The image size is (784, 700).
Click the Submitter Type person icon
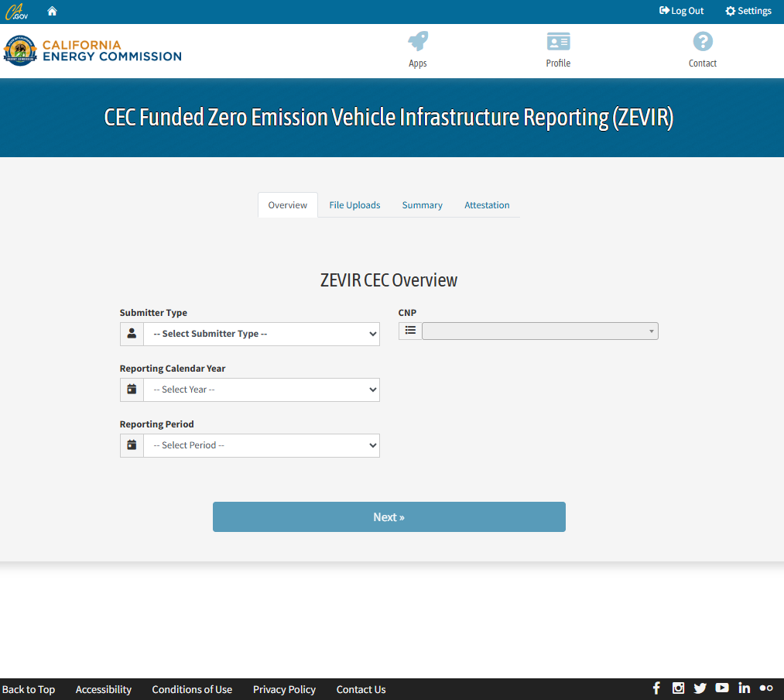132,333
